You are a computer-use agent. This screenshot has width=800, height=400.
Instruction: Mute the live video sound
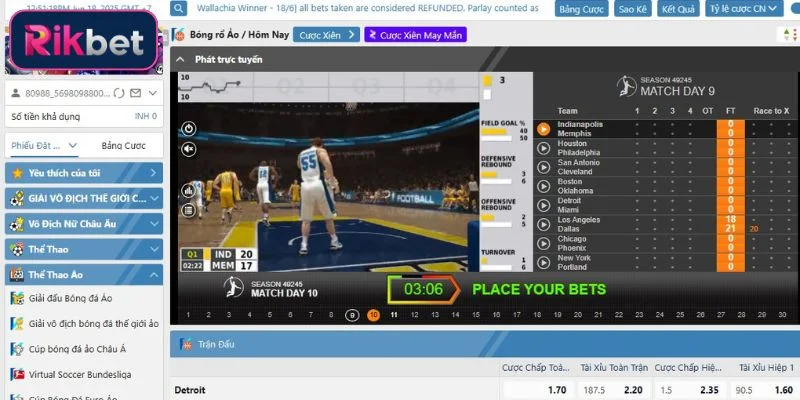click(188, 148)
